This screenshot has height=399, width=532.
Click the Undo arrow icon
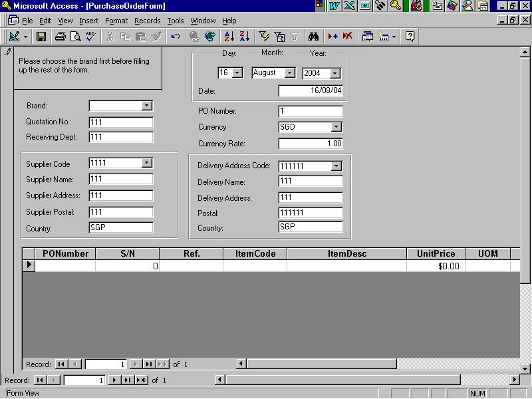tap(176, 37)
